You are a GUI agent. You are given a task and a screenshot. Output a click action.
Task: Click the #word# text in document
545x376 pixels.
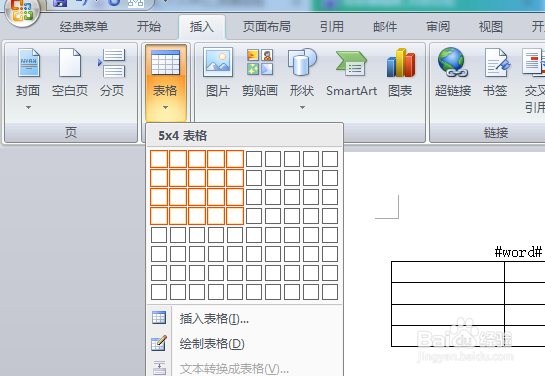(x=518, y=252)
